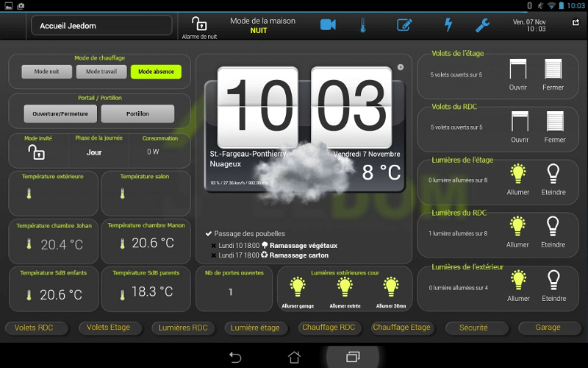Screen dimensions: 588x368
Task: Open the edit pencil icon
Action: tap(404, 25)
